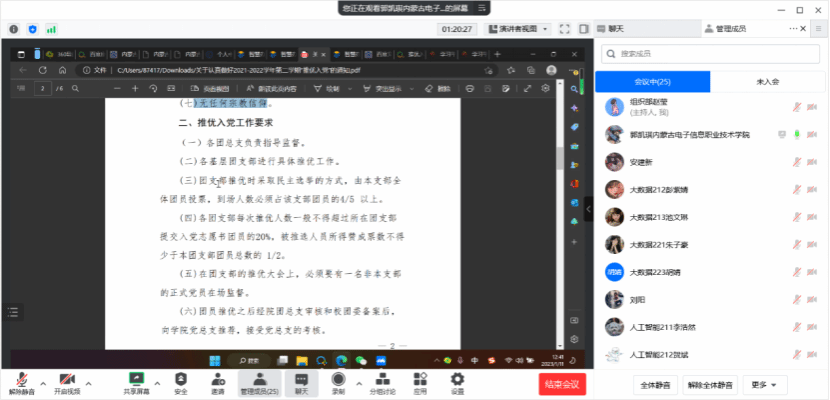This screenshot has width=830, height=400.
Task: Open the Apps (应用) icon
Action: click(x=420, y=379)
